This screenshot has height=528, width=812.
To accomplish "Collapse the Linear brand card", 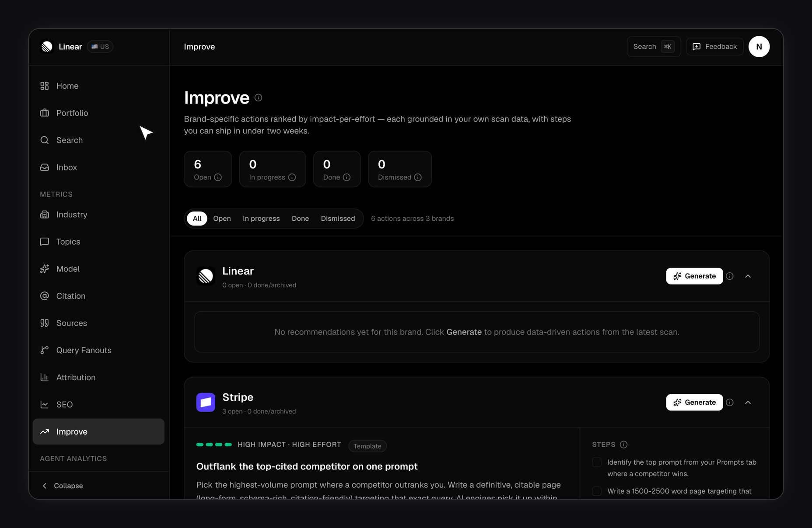I will [x=748, y=276].
